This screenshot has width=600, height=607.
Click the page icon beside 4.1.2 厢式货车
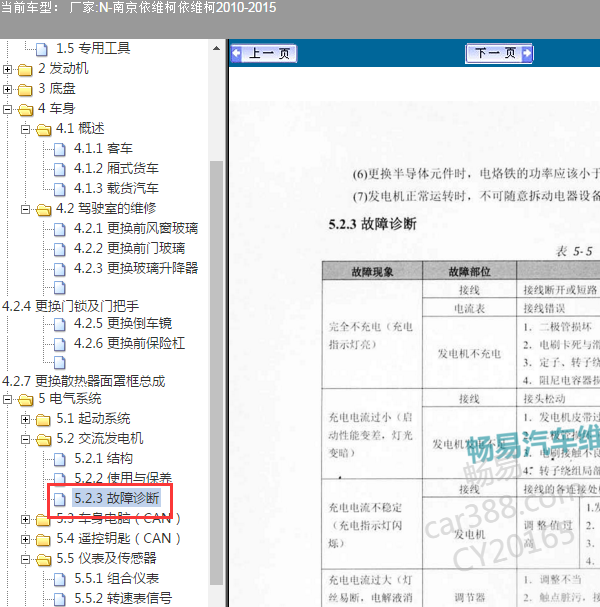pos(60,170)
